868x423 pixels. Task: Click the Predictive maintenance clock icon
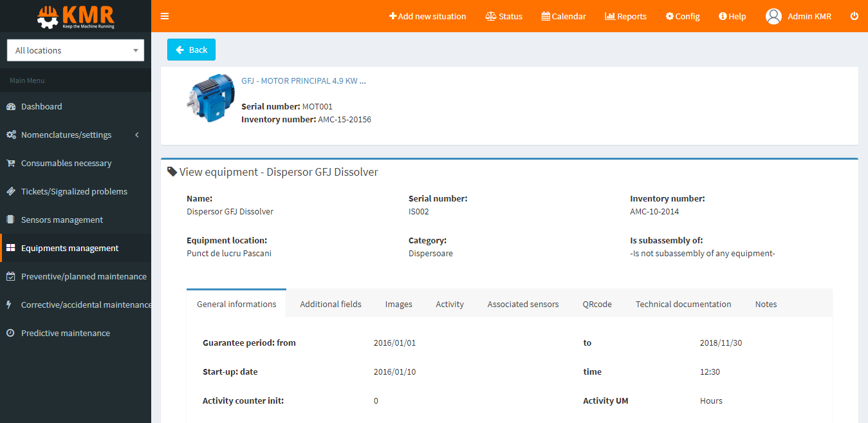click(10, 333)
